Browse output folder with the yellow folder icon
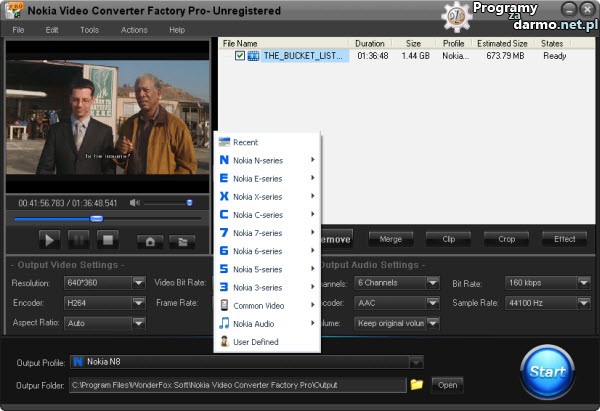The height and width of the screenshot is (411, 600). (417, 384)
